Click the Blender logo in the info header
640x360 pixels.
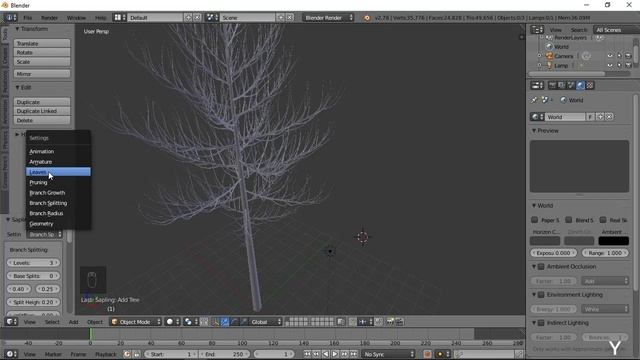click(x=367, y=18)
